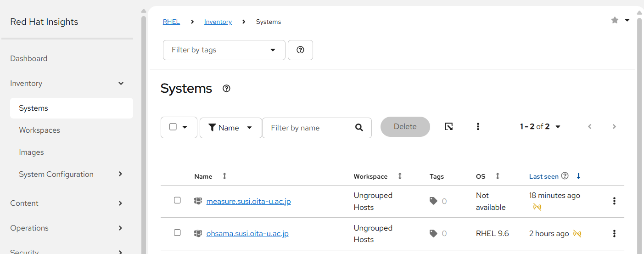Open the Name filter type dropdown

(231, 128)
